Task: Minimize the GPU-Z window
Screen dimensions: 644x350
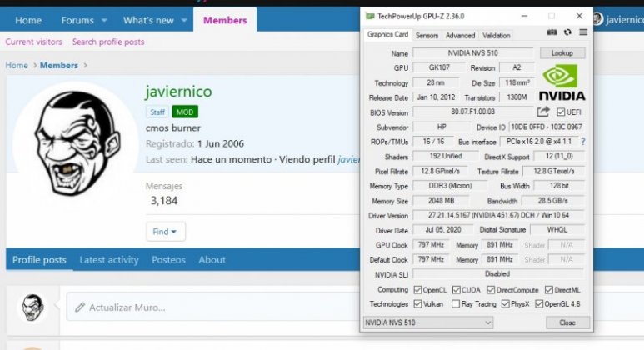Action: coord(524,16)
